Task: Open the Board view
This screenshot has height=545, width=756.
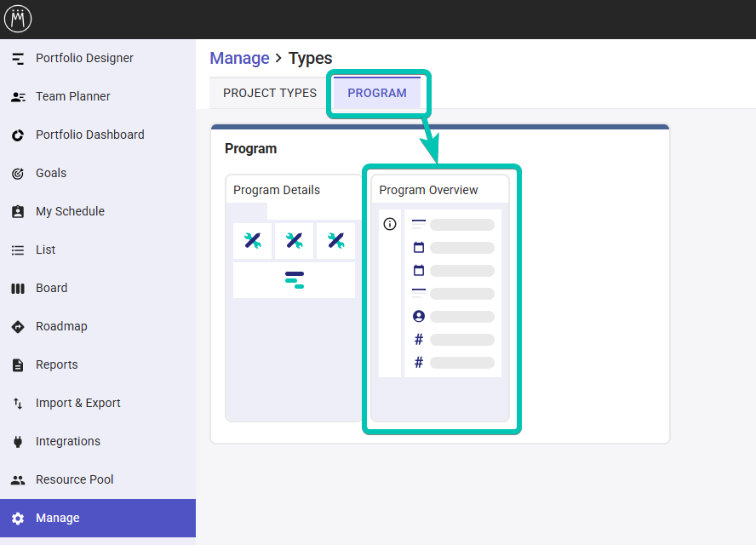Action: point(51,288)
